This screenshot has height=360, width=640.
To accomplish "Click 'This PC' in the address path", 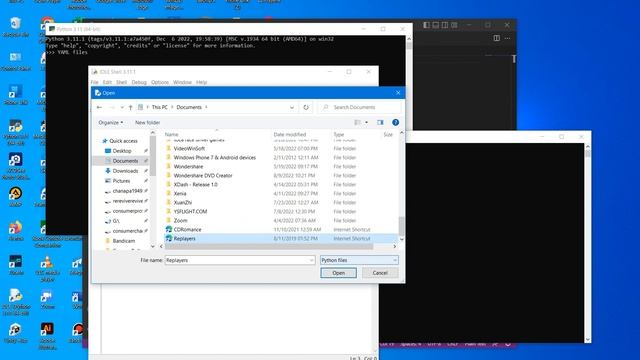I will pos(160,107).
